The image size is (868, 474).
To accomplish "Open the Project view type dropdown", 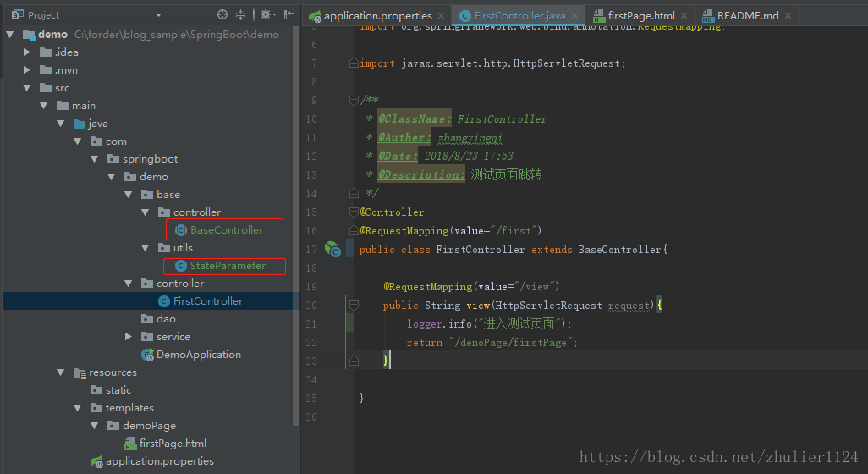I will (x=159, y=15).
